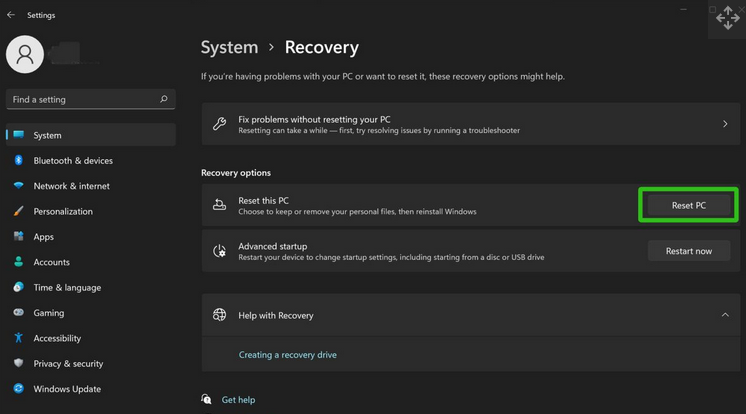This screenshot has height=414, width=746.
Task: Select Time & language category
Action: [90, 287]
